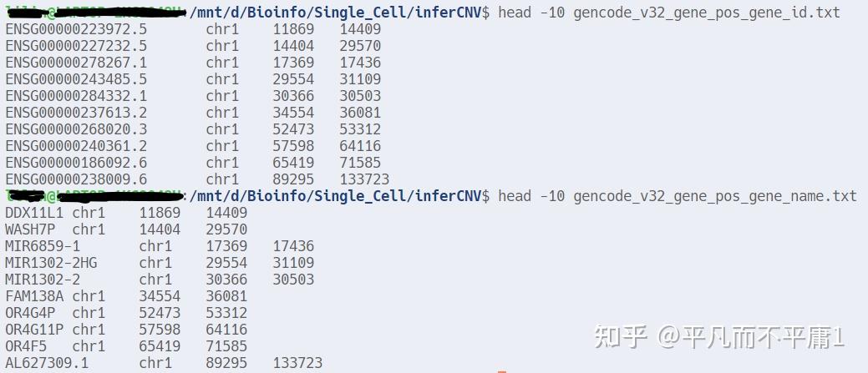Click the FAM138A gene name
The image size is (868, 373).
tap(34, 296)
